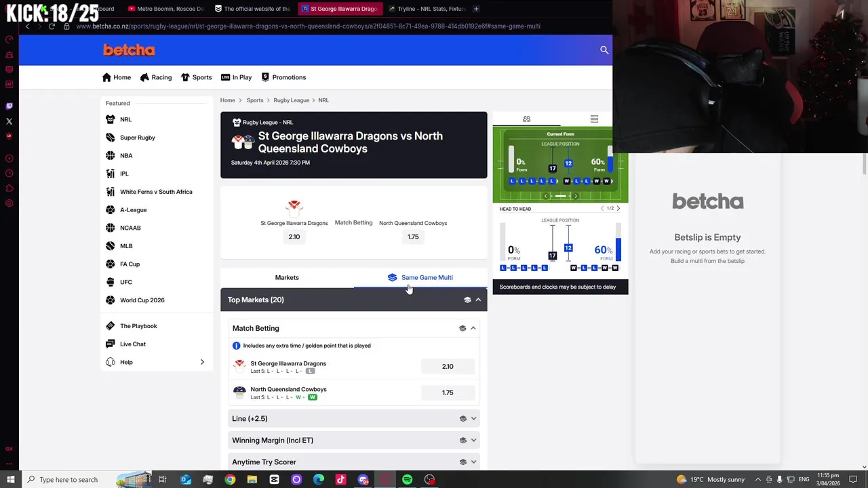Viewport: 868px width, 488px height.
Task: Open the team stats tab icon in match widget
Action: (526, 119)
